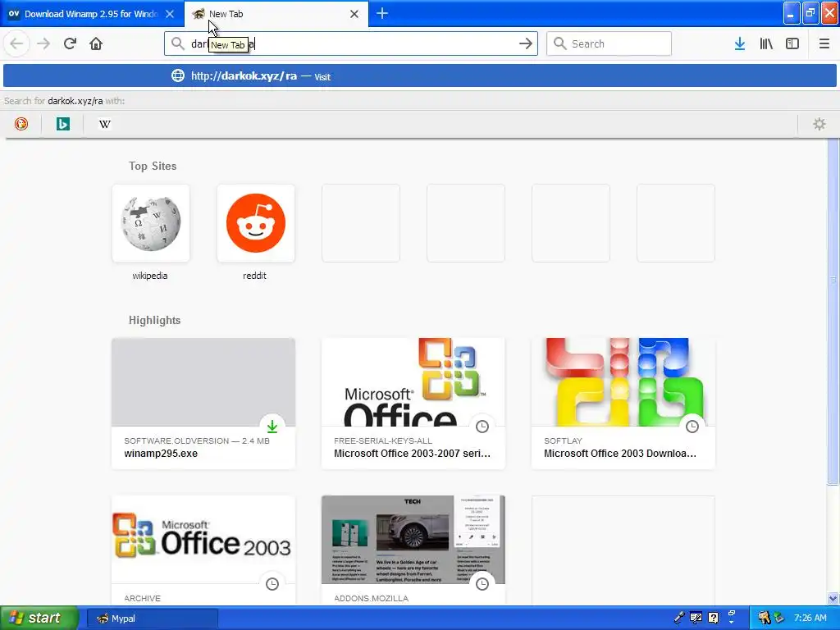Click history clock icon on Archive card

[272, 584]
